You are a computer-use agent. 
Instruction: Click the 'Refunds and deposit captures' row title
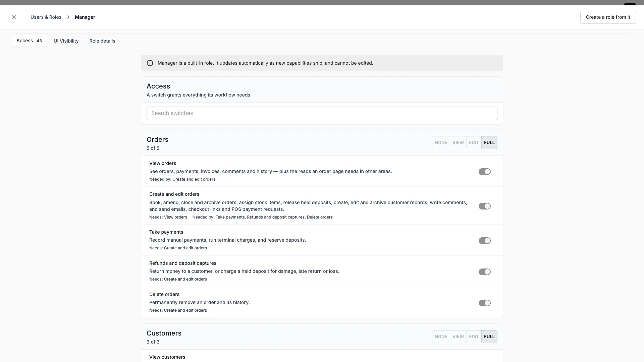[183, 263]
